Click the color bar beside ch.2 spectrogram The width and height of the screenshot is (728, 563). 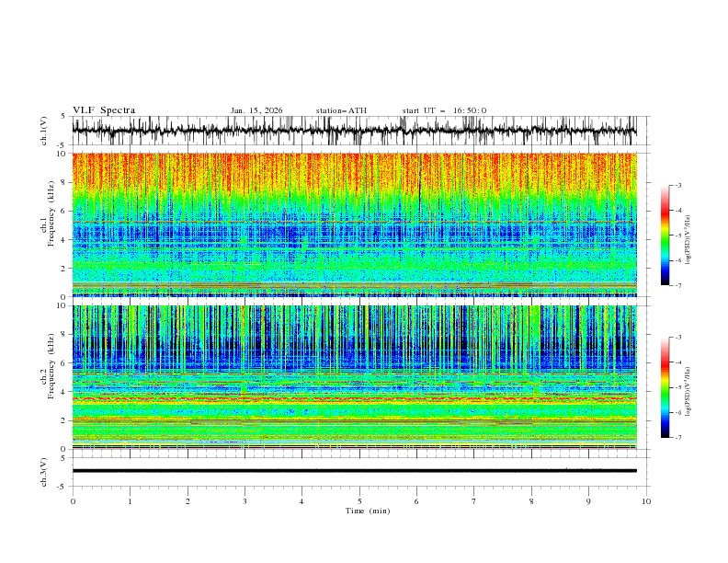[665, 387]
